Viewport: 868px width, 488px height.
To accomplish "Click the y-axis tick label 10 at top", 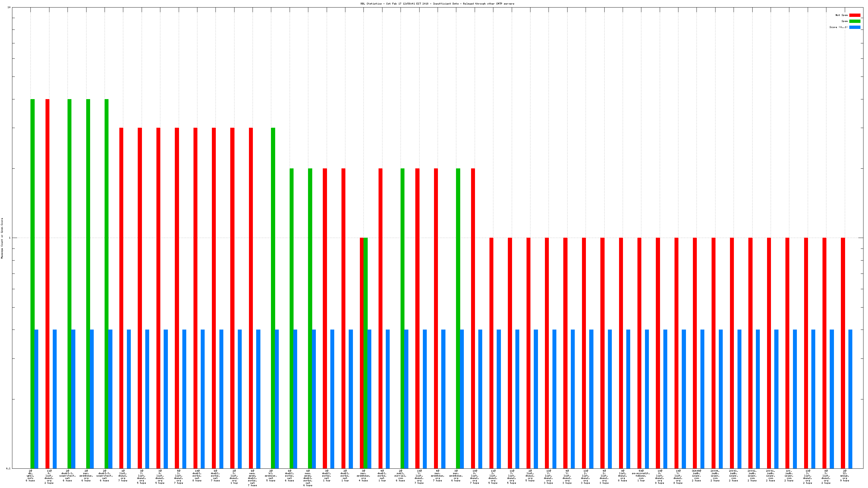I will pos(9,8).
